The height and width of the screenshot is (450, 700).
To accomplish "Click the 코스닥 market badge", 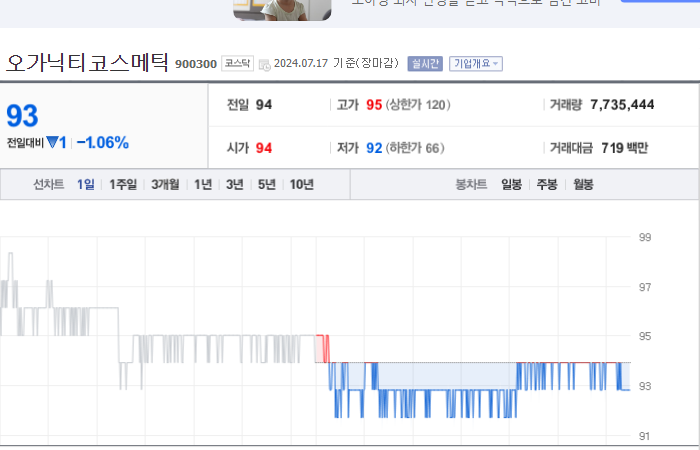I will tap(238, 63).
